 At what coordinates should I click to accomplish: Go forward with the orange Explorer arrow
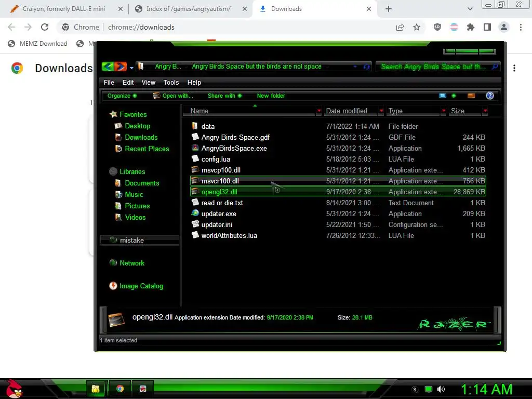tap(120, 66)
